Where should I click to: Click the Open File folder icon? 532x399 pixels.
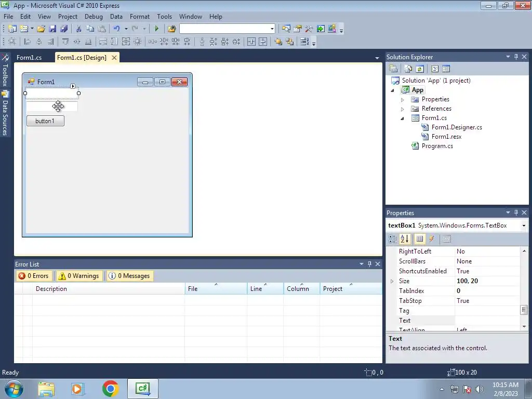(x=41, y=29)
